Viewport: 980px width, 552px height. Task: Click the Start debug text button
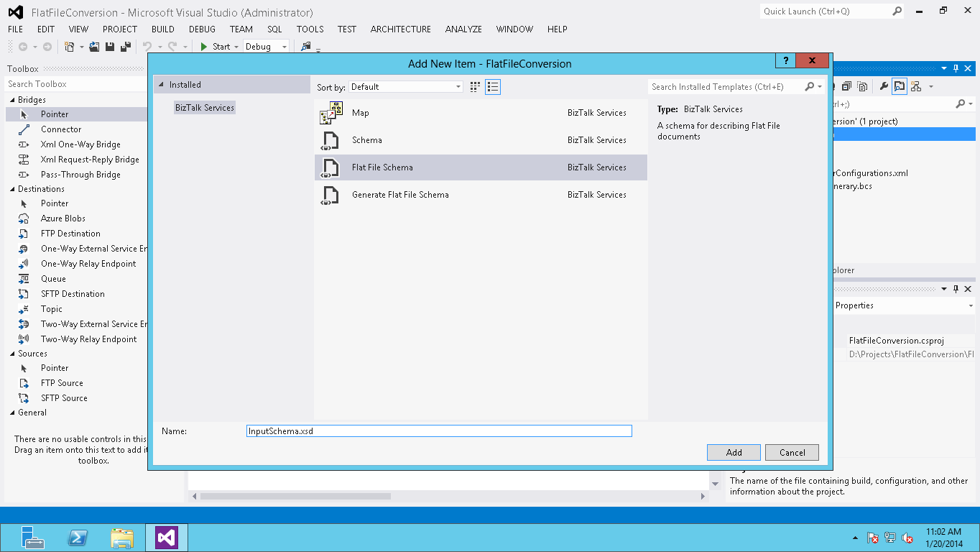221,47
